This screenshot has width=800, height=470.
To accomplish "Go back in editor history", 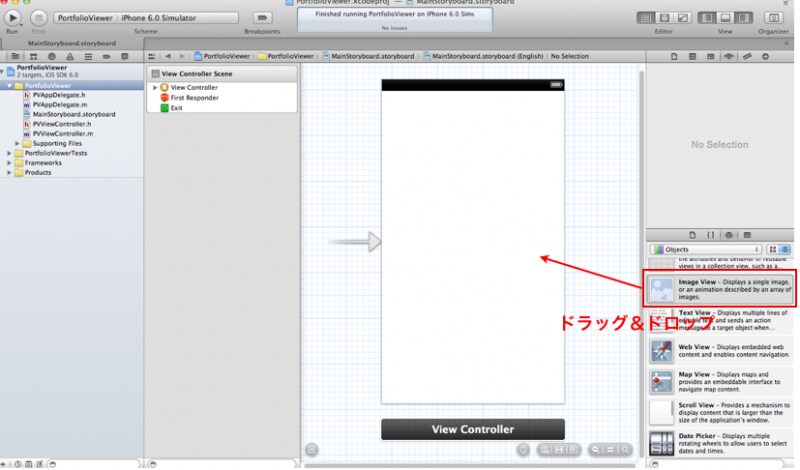I will pos(168,57).
